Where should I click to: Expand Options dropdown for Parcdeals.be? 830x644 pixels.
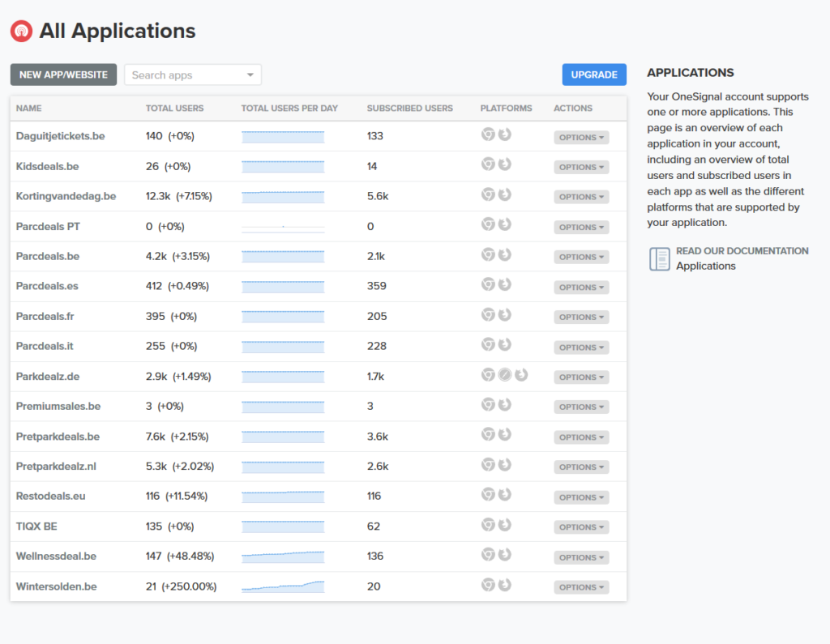[x=581, y=257]
